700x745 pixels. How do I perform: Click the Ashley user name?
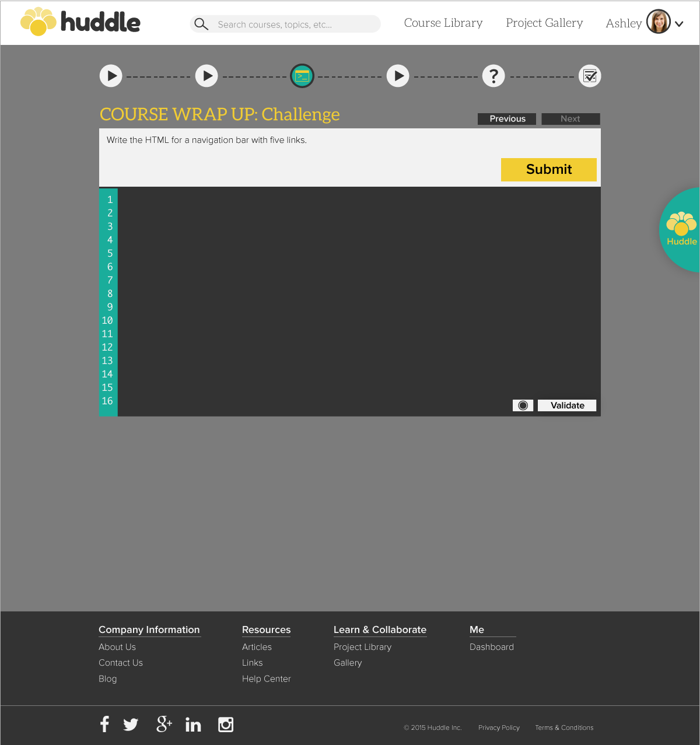[624, 23]
